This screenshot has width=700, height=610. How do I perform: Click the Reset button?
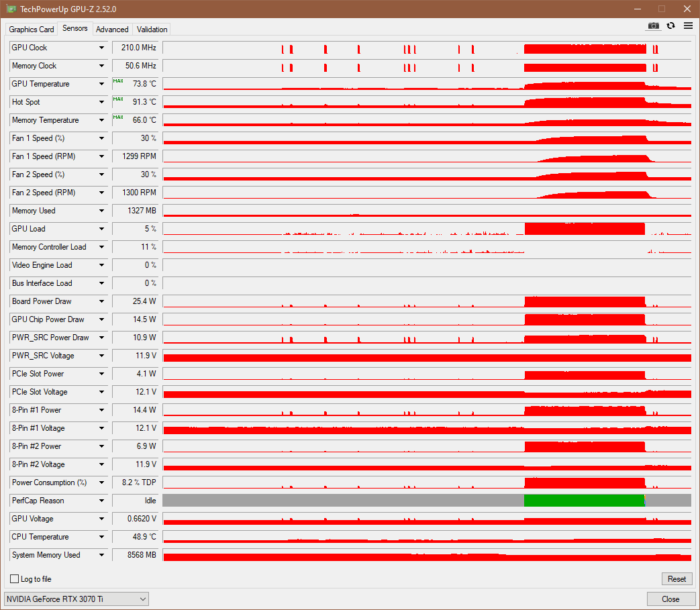point(677,578)
